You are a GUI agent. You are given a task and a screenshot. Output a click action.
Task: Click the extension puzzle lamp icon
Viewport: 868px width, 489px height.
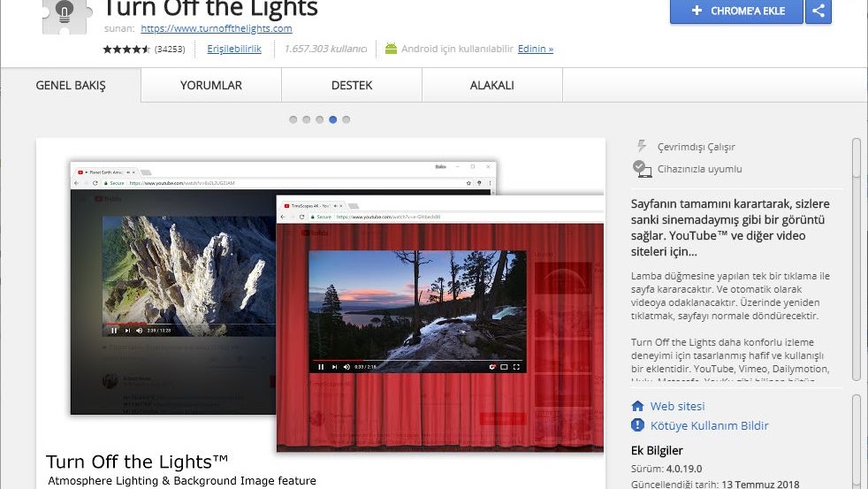pyautogui.click(x=65, y=16)
